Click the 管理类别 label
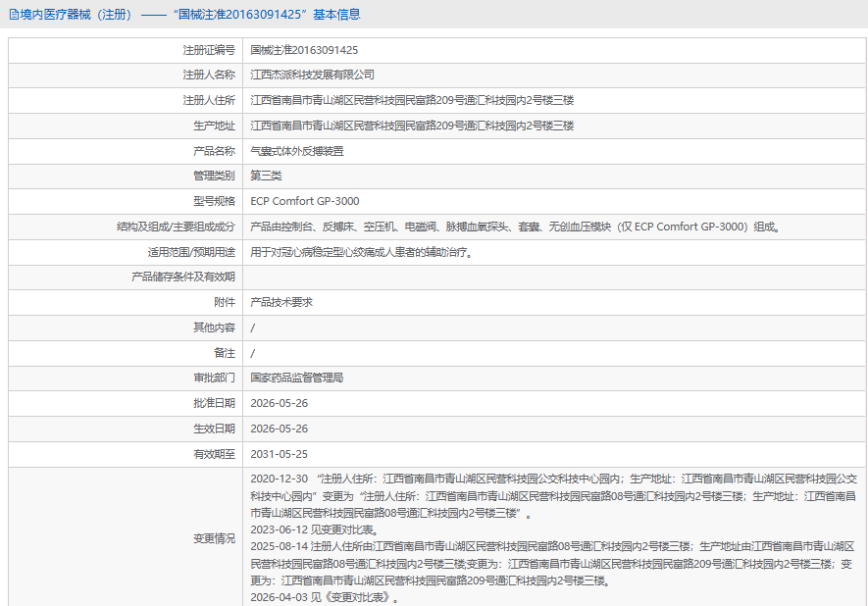This screenshot has width=868, height=606. click(x=214, y=176)
